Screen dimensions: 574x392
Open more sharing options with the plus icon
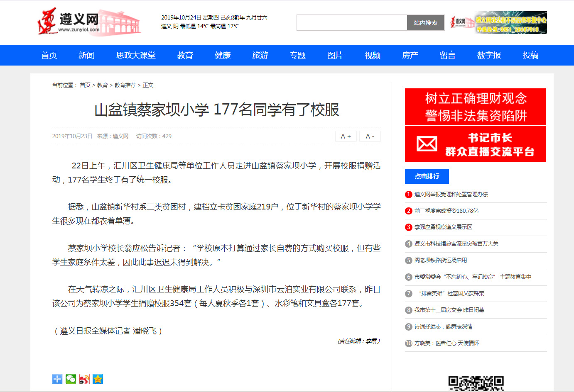57,379
